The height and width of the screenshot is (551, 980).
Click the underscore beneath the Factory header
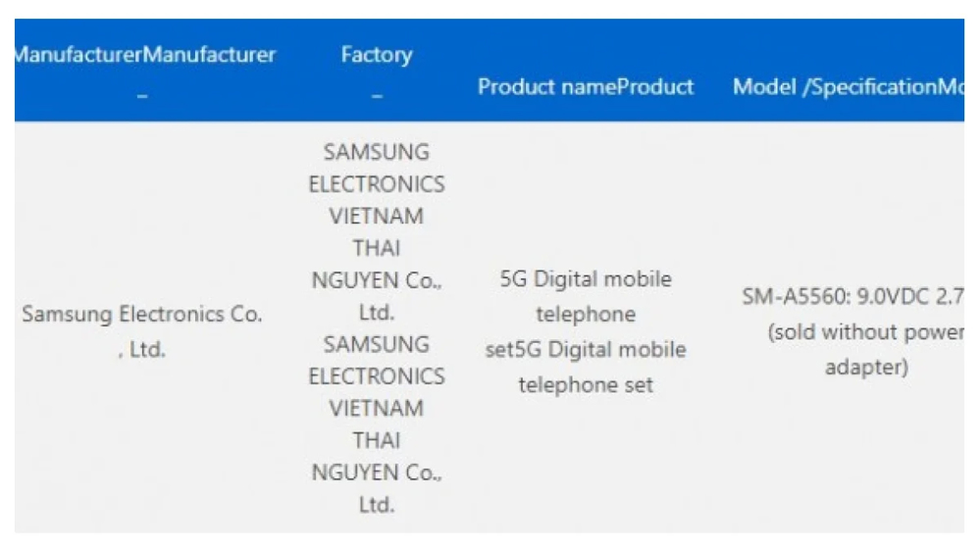tap(377, 95)
